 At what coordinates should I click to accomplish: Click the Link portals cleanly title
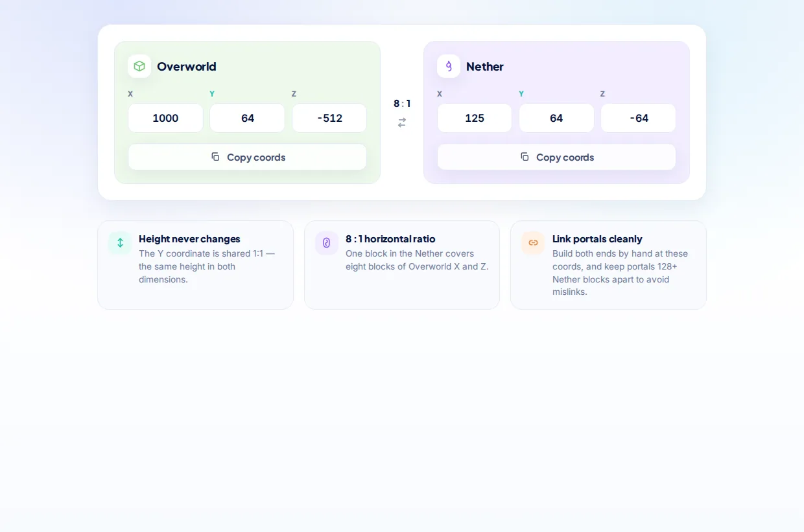[597, 238]
